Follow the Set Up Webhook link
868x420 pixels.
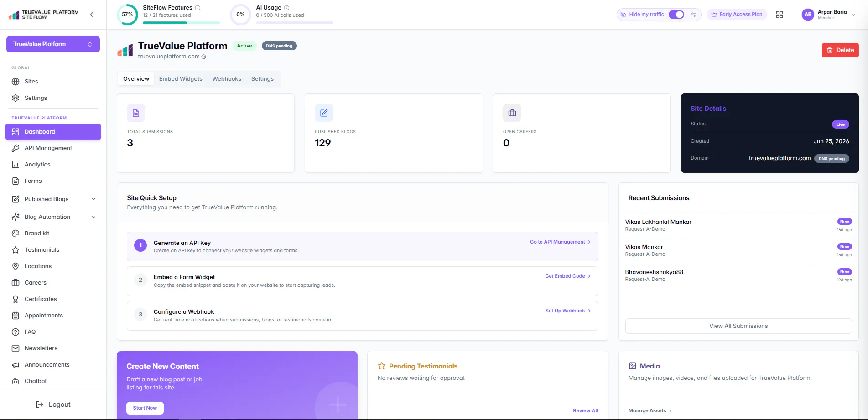pos(568,311)
